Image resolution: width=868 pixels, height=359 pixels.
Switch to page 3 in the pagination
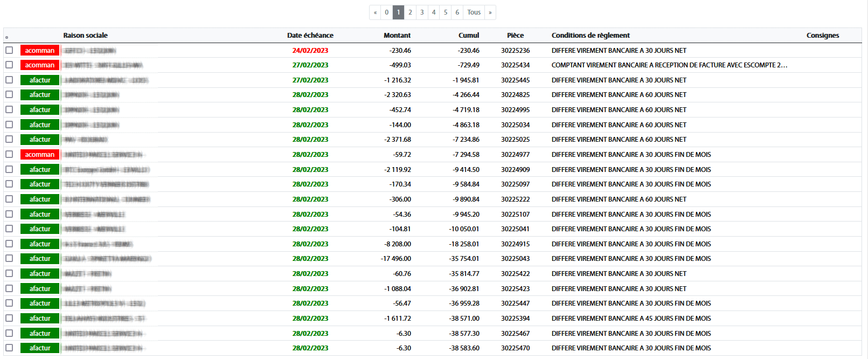pyautogui.click(x=422, y=12)
